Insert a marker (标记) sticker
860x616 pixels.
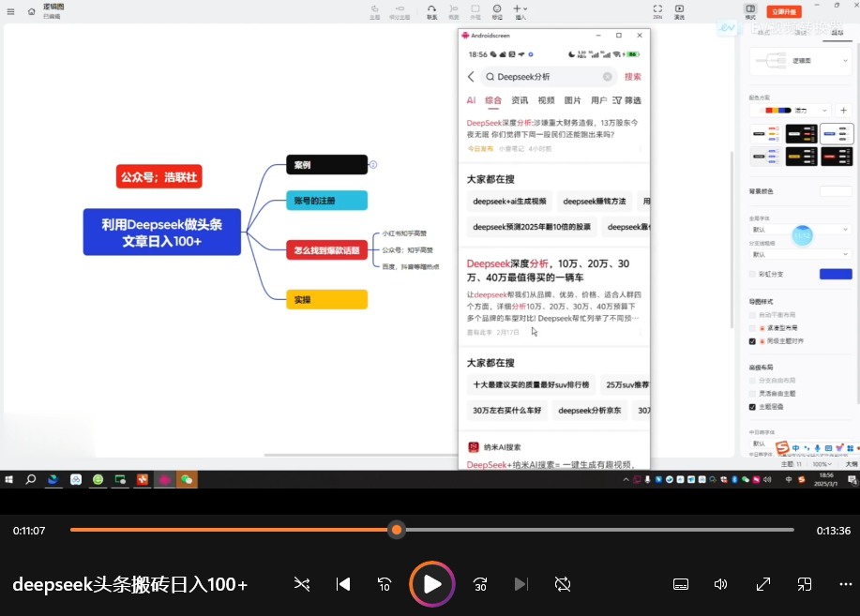pyautogui.click(x=497, y=11)
